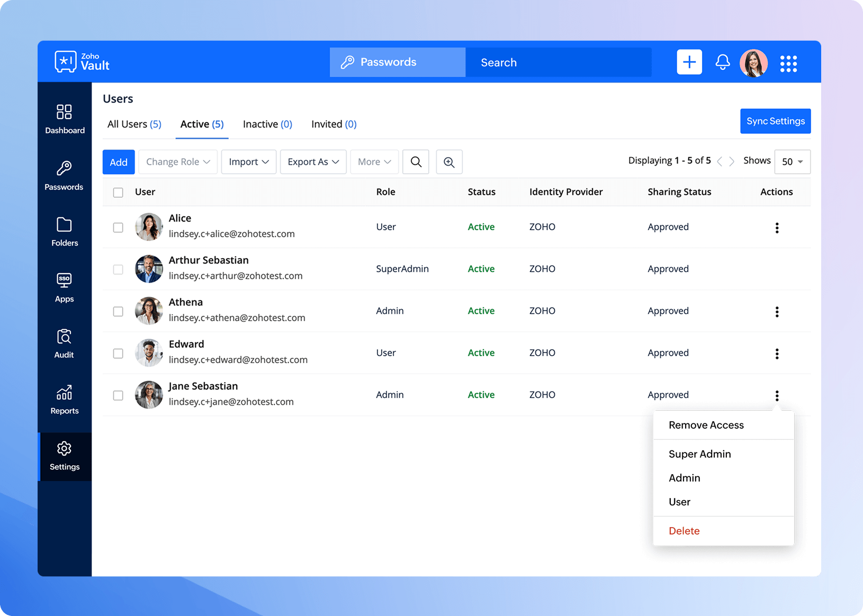Click the Sync Settings button

pyautogui.click(x=775, y=121)
